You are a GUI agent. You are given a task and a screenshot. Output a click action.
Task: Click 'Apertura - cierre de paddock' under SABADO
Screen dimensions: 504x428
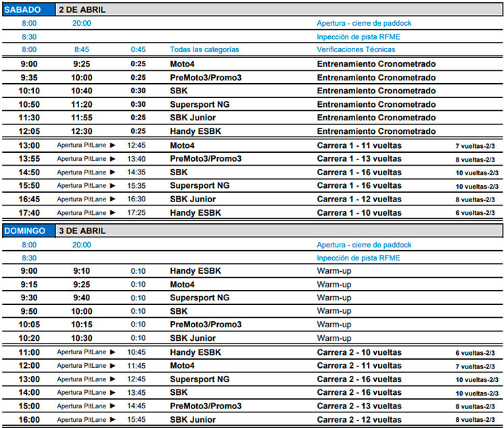click(364, 23)
